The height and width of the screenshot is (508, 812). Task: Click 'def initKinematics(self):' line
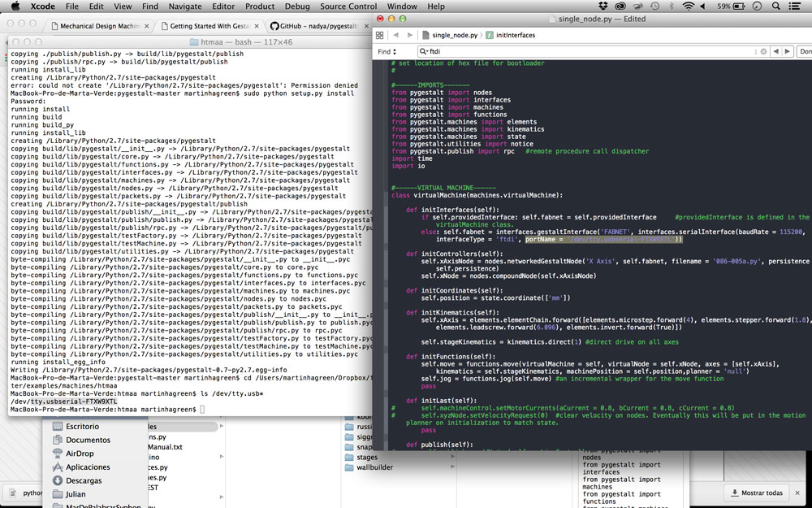pyautogui.click(x=452, y=313)
